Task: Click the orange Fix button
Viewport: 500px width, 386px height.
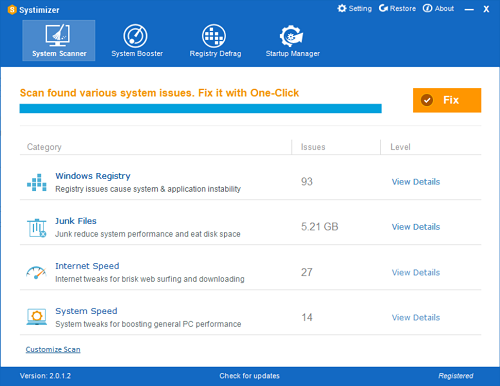Action: (447, 100)
